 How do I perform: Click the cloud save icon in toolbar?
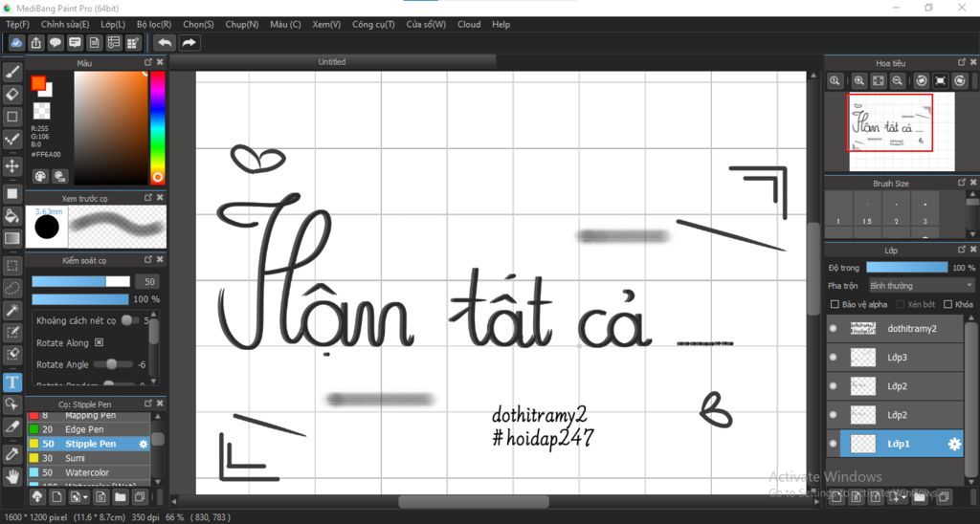(17, 42)
